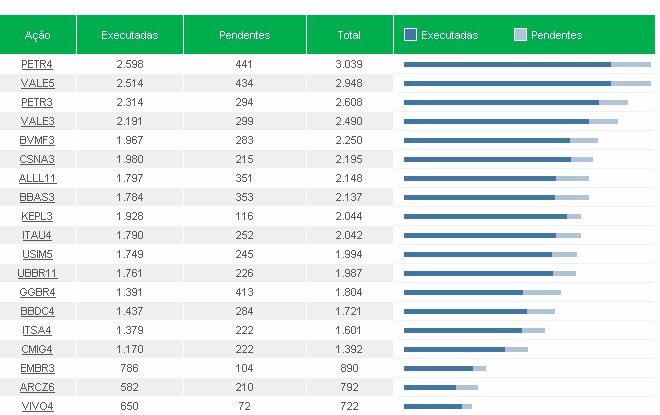Open the PETR3 stock link
The width and height of the screenshot is (660, 415).
tap(37, 102)
